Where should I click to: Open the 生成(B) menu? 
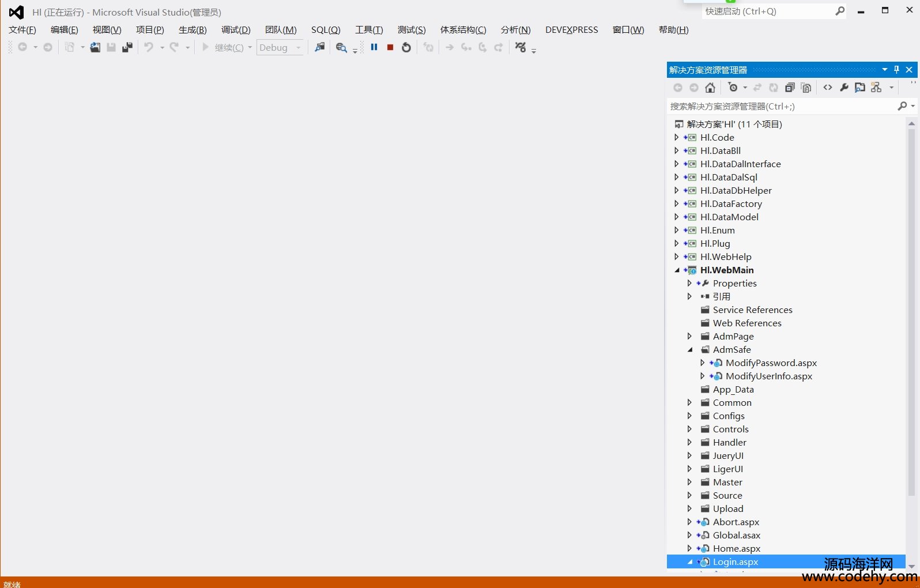[193, 30]
